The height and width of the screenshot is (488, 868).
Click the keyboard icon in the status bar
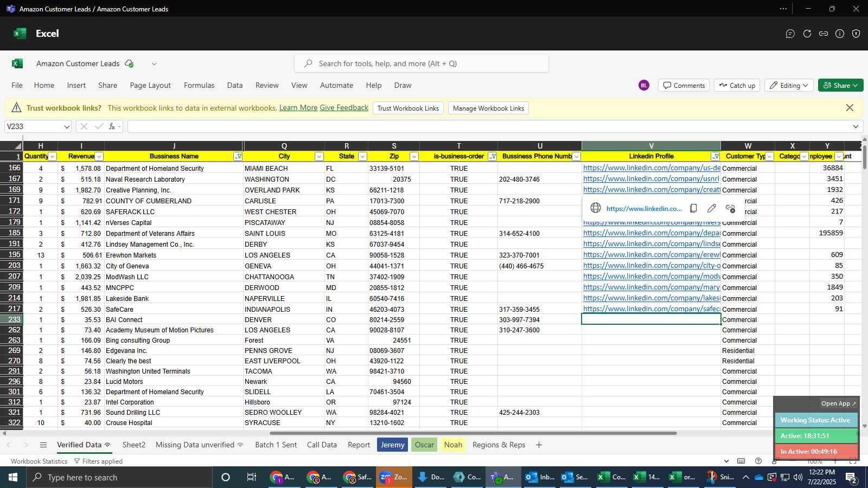(741, 461)
